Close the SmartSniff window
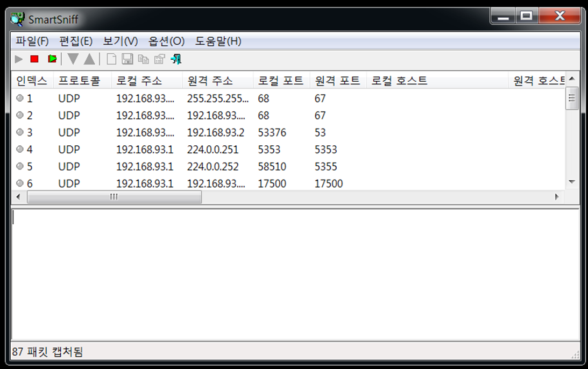Viewport: 588px width, 369px height. [x=559, y=17]
